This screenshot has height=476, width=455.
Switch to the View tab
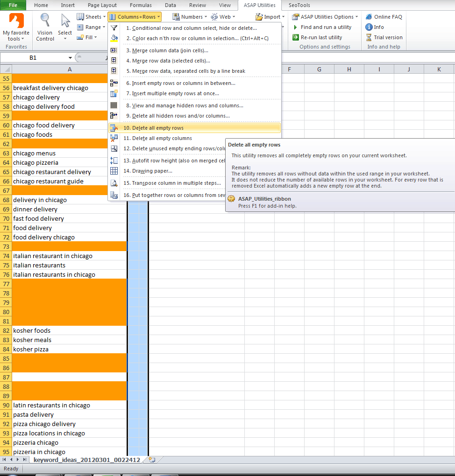point(225,5)
